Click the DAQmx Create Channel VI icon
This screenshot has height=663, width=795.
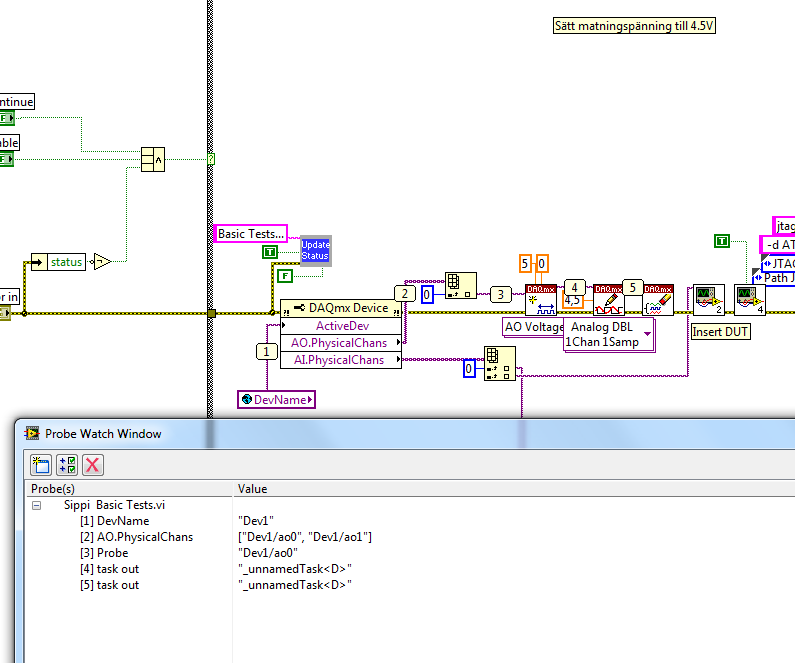pyautogui.click(x=541, y=299)
